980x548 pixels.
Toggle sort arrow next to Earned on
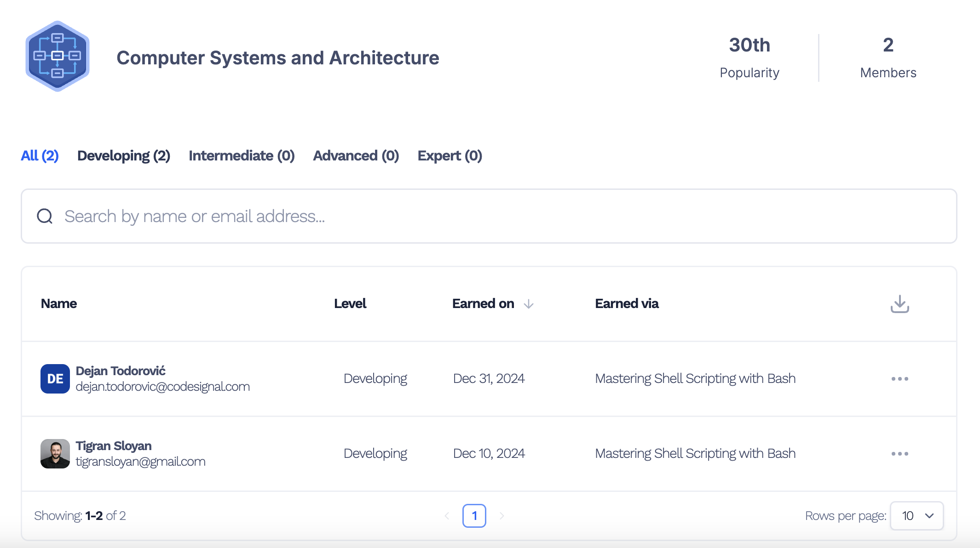coord(529,304)
